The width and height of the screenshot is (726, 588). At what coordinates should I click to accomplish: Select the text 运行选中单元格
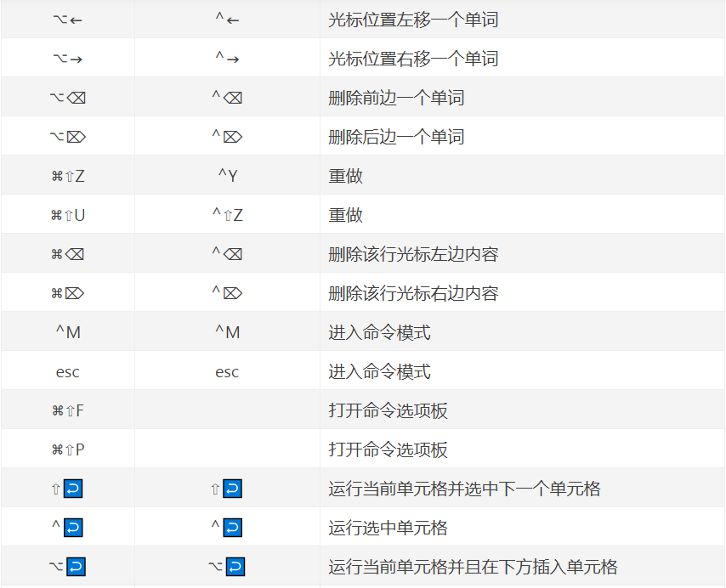click(388, 528)
